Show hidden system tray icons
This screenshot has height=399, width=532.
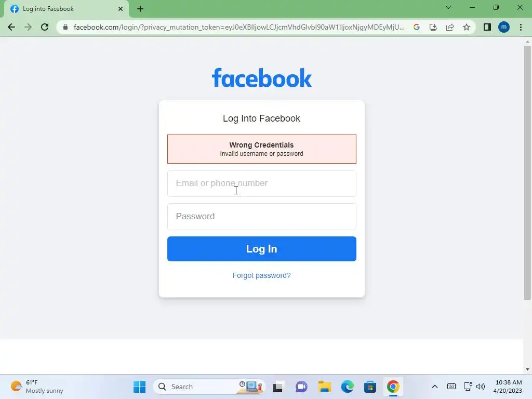click(x=435, y=387)
